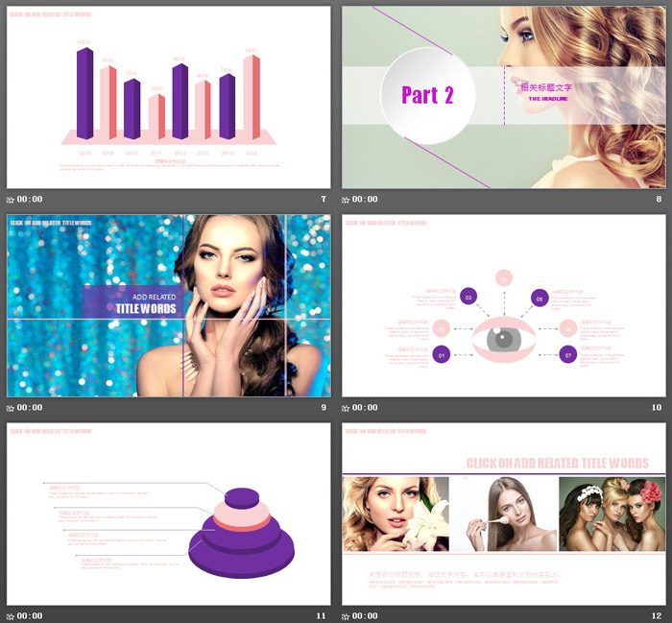
Task: Click the slide number 10 label
Action: pos(657,408)
